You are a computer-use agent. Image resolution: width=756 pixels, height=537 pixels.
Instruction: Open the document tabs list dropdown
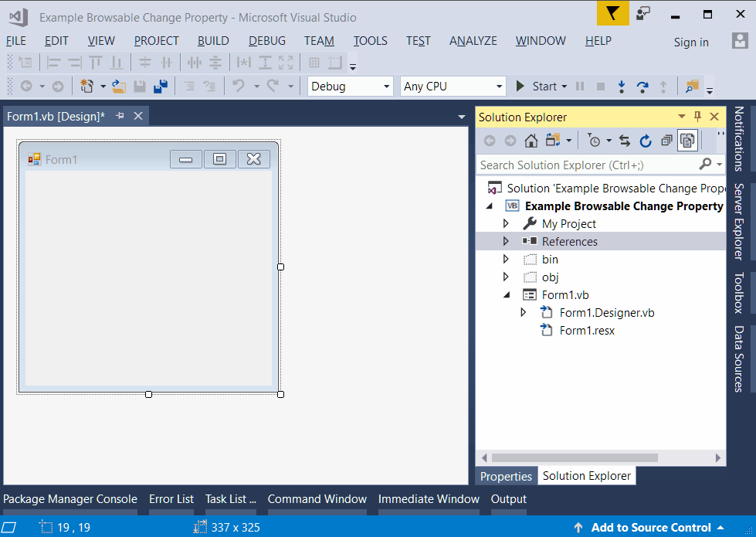(462, 117)
